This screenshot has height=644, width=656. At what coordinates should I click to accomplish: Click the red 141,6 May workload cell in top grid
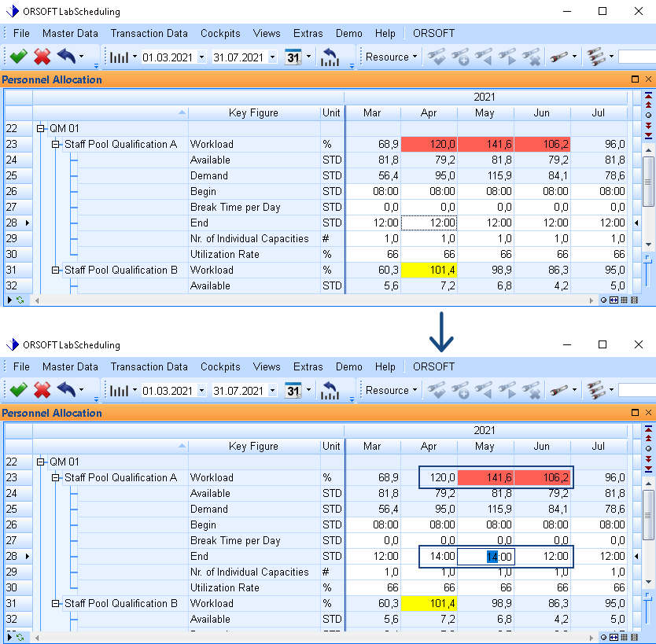485,145
